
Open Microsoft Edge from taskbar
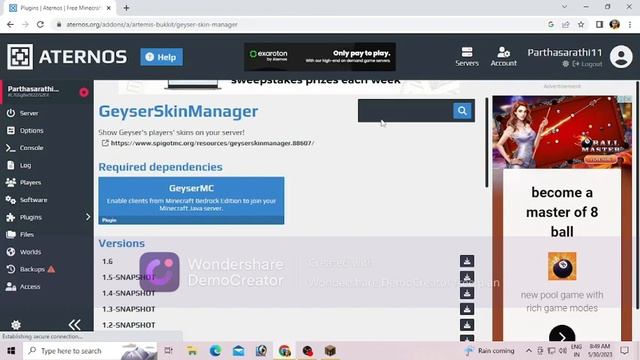[x=215, y=351]
